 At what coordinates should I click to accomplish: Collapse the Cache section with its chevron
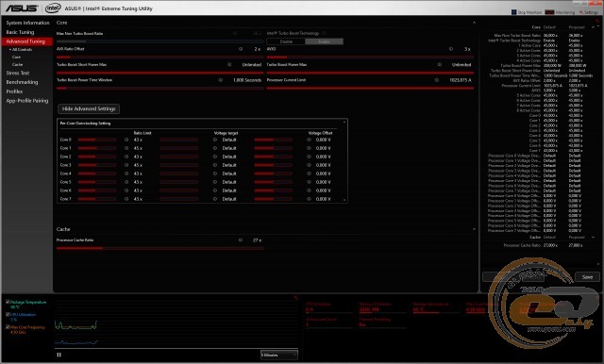474,229
